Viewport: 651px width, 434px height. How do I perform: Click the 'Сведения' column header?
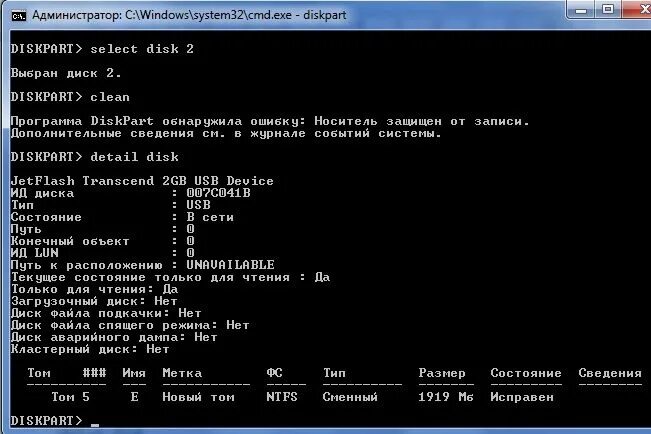[610, 373]
